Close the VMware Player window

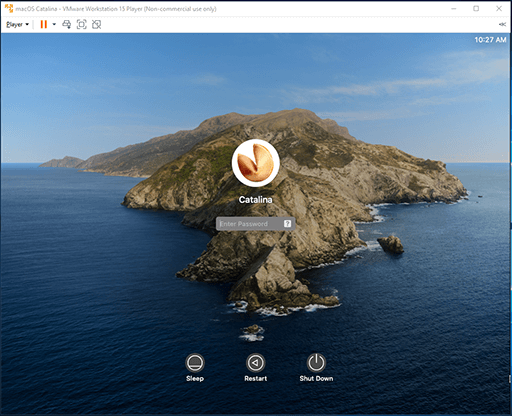point(499,9)
